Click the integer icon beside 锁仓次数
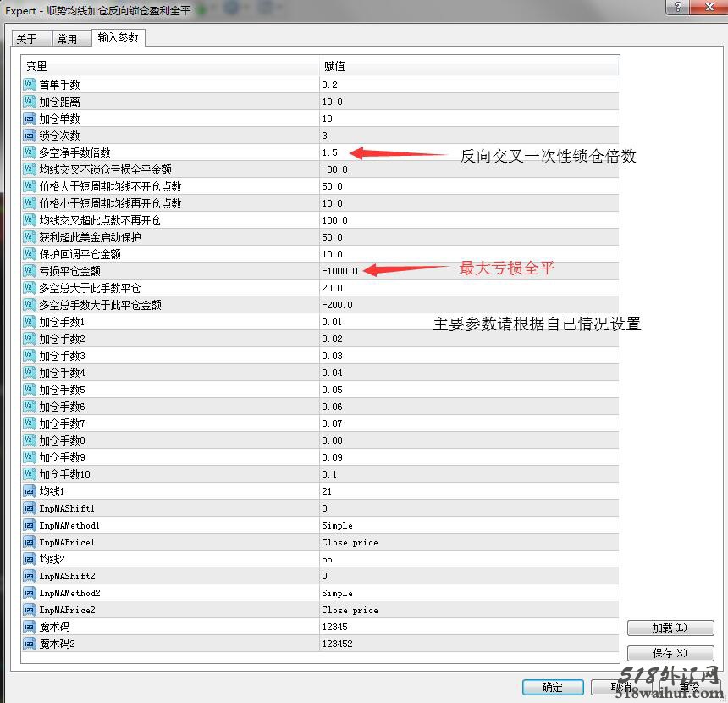 coord(29,136)
